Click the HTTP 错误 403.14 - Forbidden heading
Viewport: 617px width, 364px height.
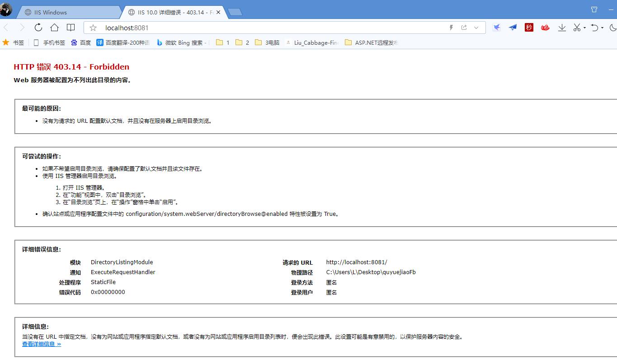[71, 67]
